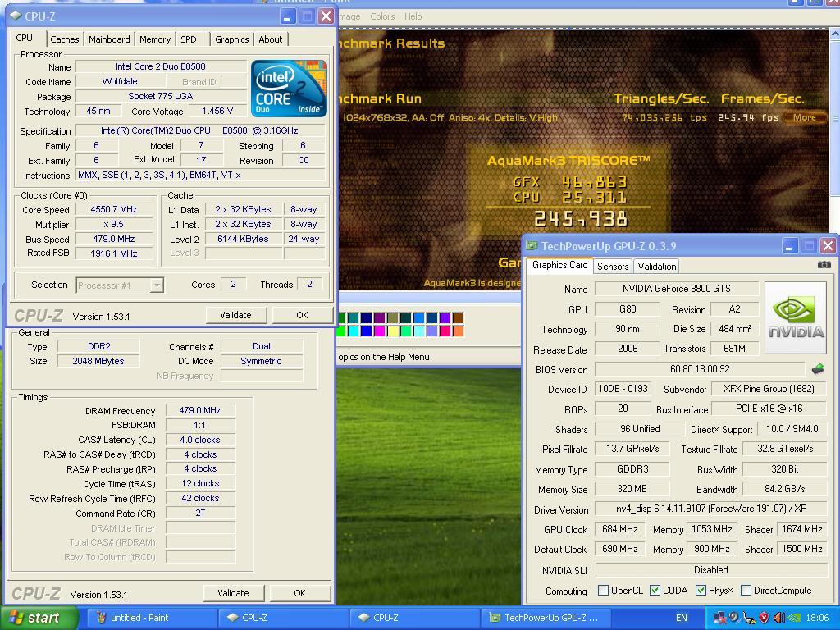Click the GPU-Z title bar icon
The width and height of the screenshot is (840, 630).
point(532,246)
